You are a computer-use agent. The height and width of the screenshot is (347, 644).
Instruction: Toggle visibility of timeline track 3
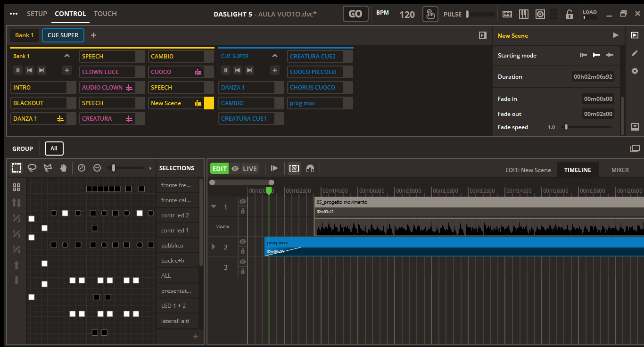coord(242,262)
